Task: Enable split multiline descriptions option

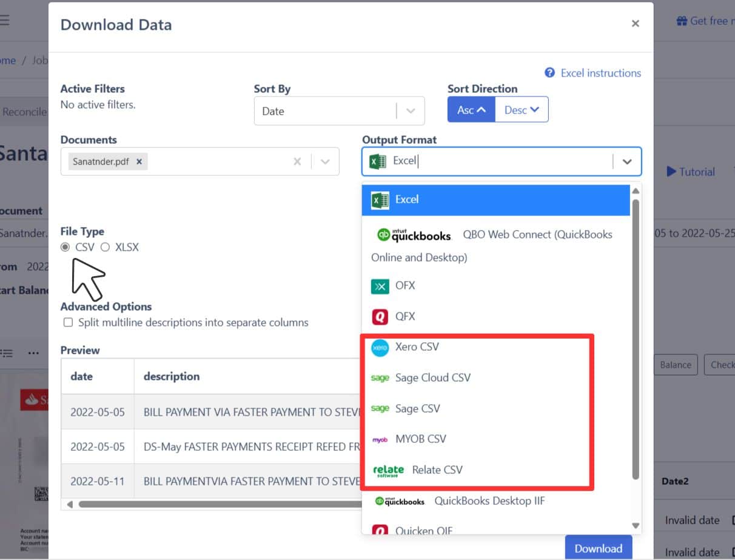Action: click(68, 323)
